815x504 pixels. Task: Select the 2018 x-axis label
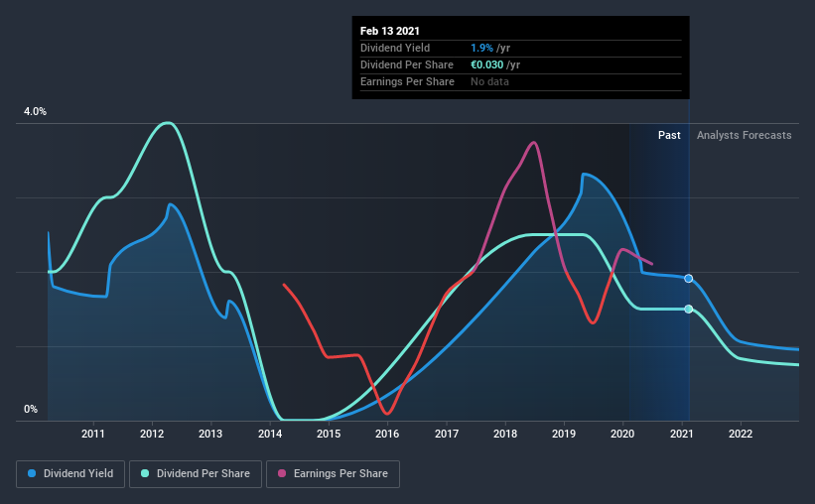point(505,434)
